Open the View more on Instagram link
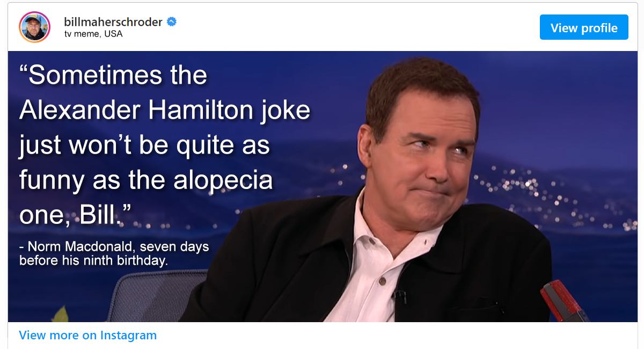This screenshot has width=644, height=349. tap(87, 336)
